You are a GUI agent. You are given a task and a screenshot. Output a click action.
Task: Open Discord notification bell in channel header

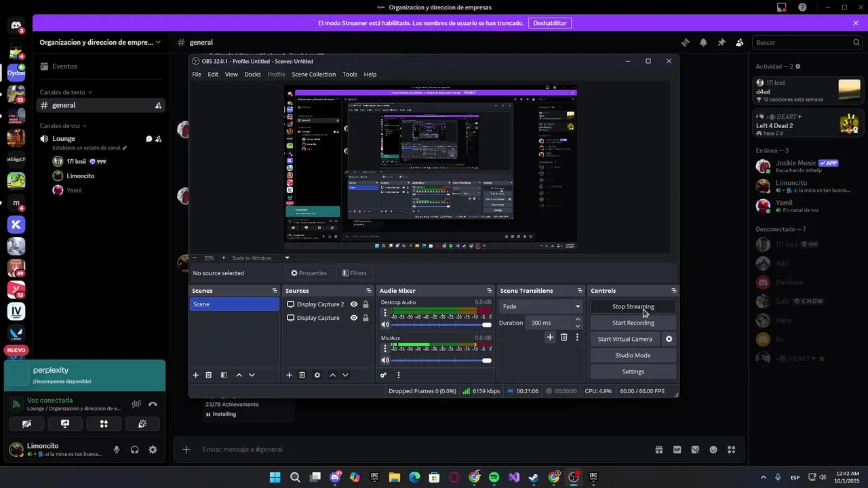[x=703, y=42]
